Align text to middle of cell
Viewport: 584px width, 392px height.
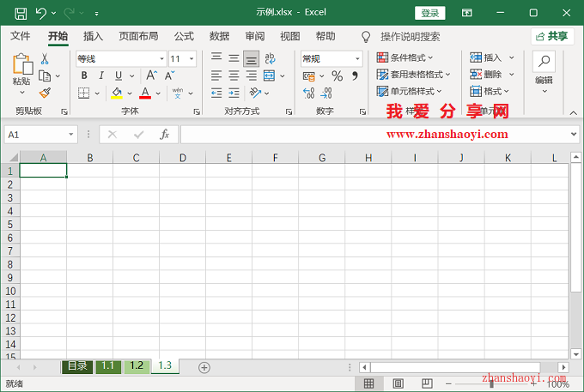click(x=234, y=57)
